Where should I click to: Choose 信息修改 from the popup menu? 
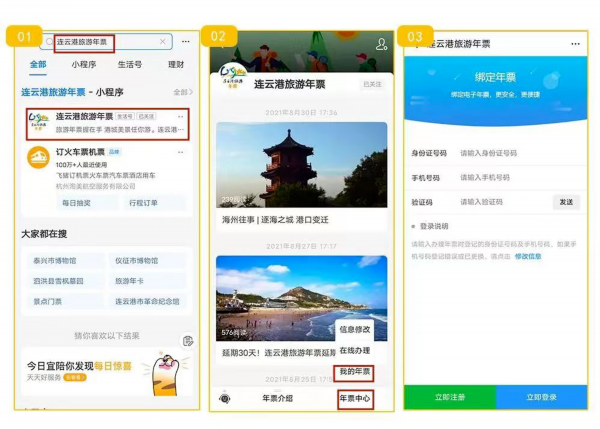355,329
